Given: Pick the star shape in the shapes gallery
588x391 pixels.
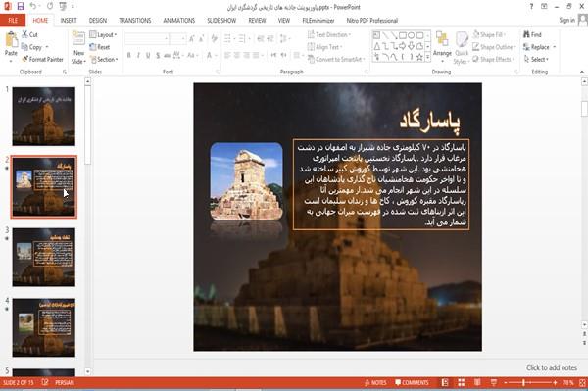Looking at the screenshot, I should point(419,57).
